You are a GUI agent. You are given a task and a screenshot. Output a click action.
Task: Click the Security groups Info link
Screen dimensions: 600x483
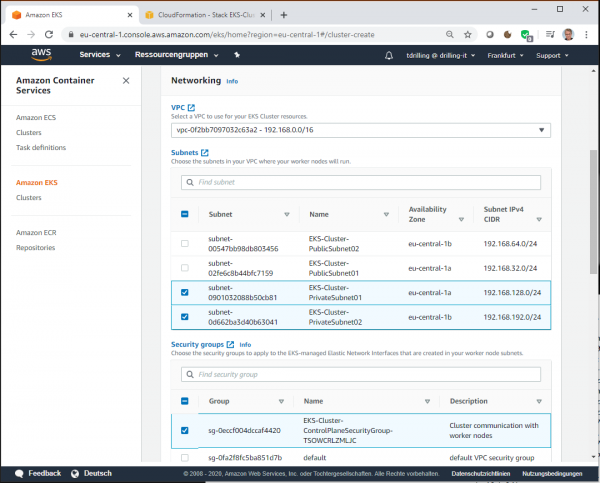coord(245,344)
